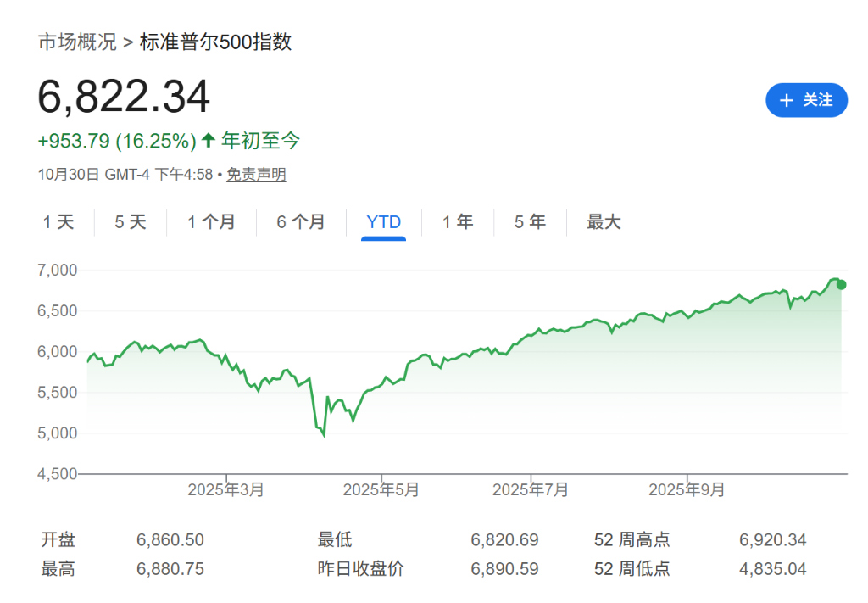The width and height of the screenshot is (868, 603).
Task: Click the 2025年3月 axis label
Action: point(225,490)
